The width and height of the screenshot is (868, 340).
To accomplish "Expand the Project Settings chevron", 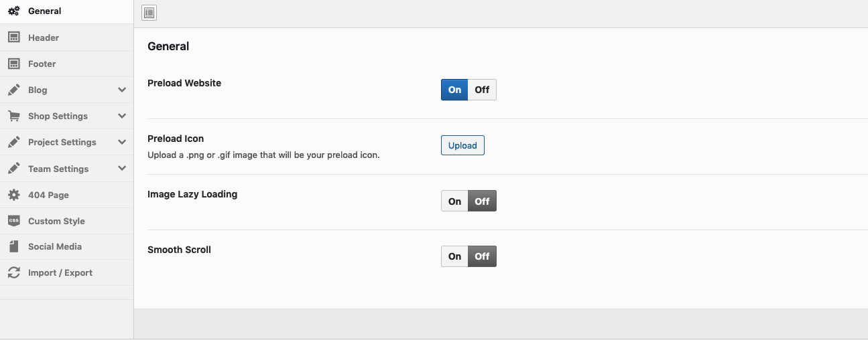I will 122,142.
